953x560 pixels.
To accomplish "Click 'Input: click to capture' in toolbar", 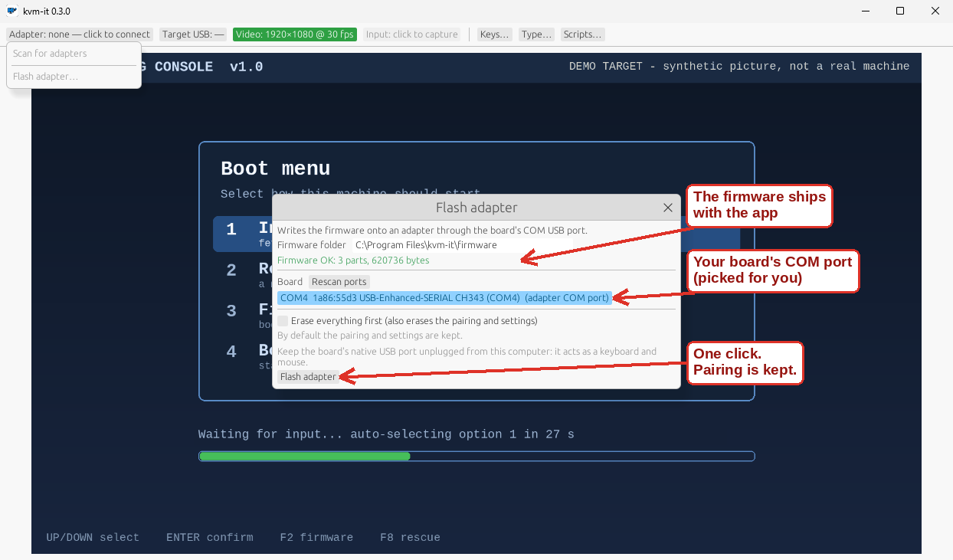I will pyautogui.click(x=412, y=34).
